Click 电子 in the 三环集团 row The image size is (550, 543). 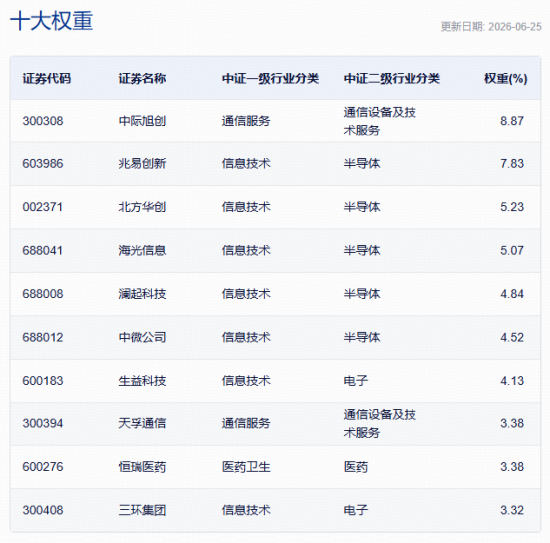[x=356, y=510]
